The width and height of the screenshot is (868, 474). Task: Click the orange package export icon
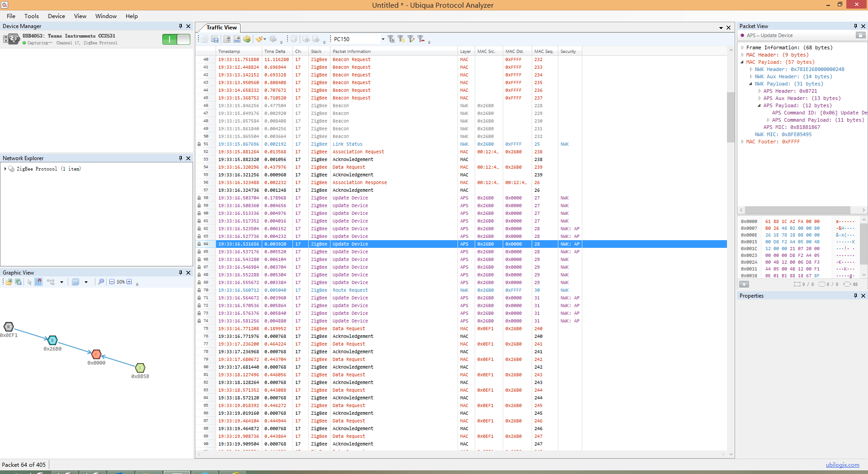[247, 39]
